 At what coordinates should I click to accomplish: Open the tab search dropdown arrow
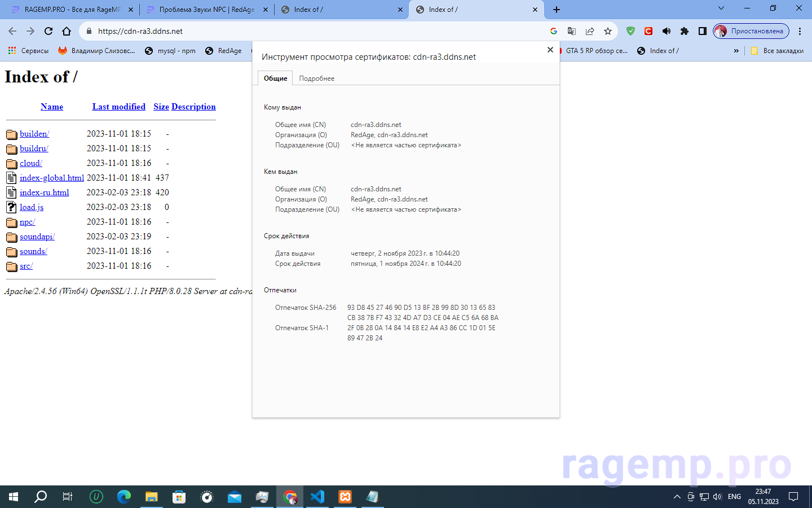point(721,8)
